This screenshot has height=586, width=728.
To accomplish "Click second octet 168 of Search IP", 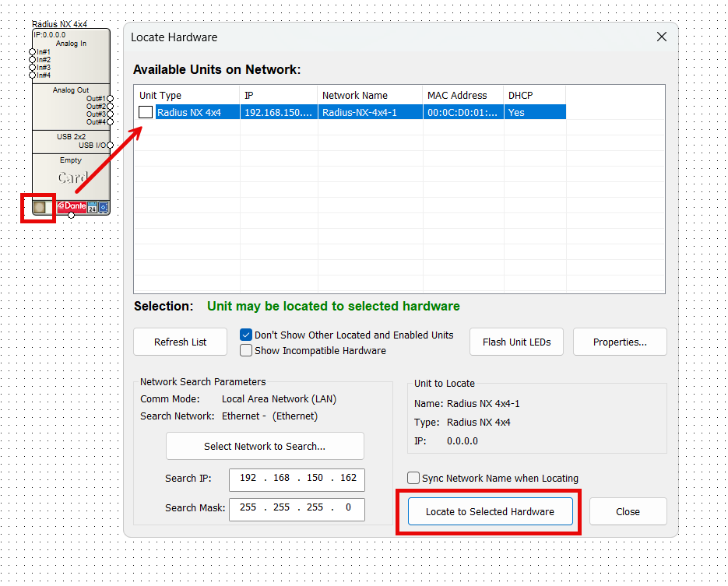I will pyautogui.click(x=281, y=478).
